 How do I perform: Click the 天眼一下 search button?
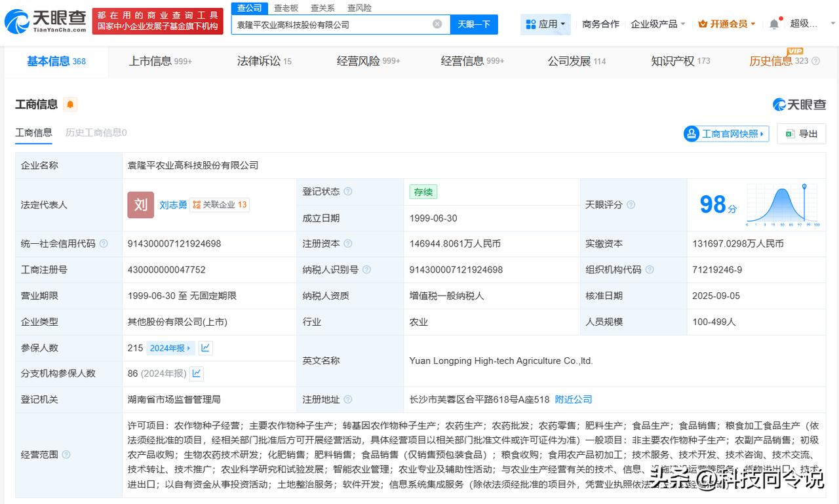474,24
